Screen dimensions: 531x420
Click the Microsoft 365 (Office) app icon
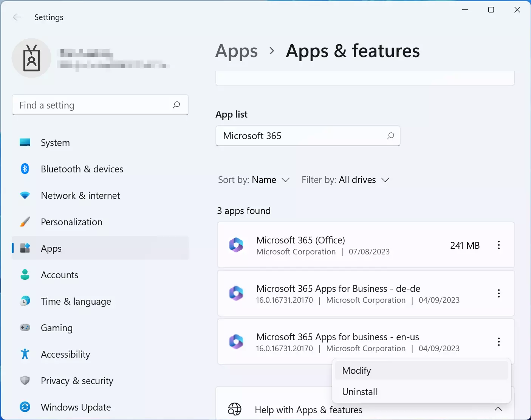(x=236, y=245)
